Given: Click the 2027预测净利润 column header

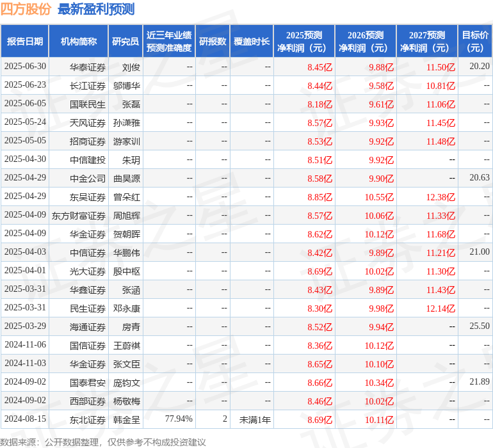Looking at the screenshot, I should click(x=427, y=41).
